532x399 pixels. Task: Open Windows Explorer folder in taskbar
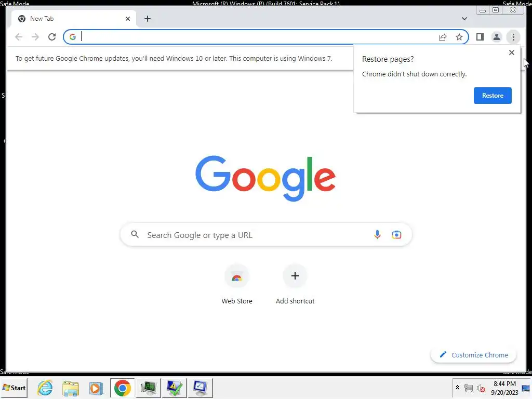tap(71, 388)
